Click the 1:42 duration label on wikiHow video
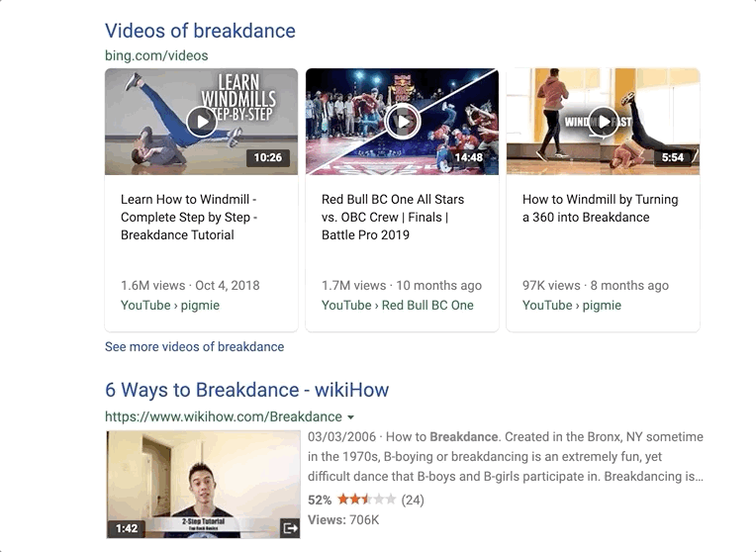Image resolution: width=756 pixels, height=552 pixels. [127, 528]
